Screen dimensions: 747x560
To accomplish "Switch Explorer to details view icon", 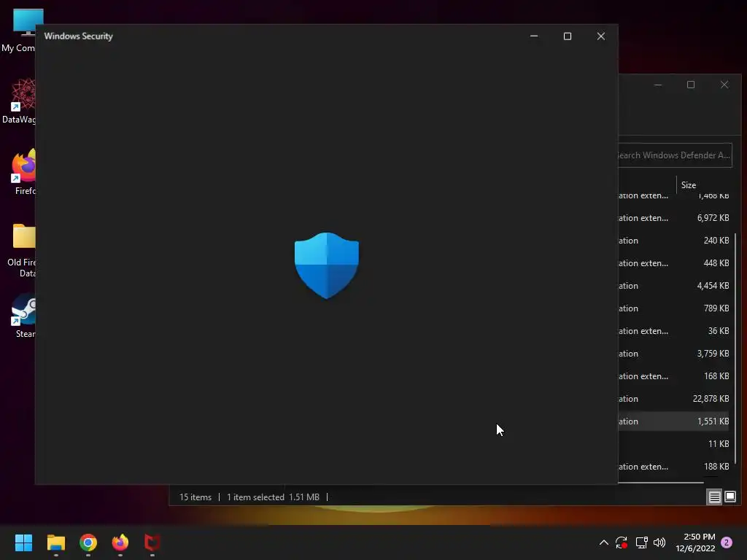I will [715, 497].
